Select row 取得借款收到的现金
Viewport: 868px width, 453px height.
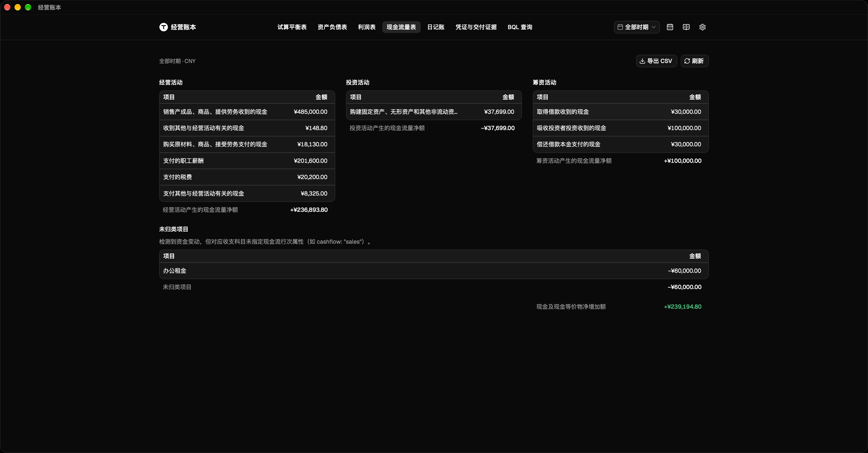coord(620,112)
